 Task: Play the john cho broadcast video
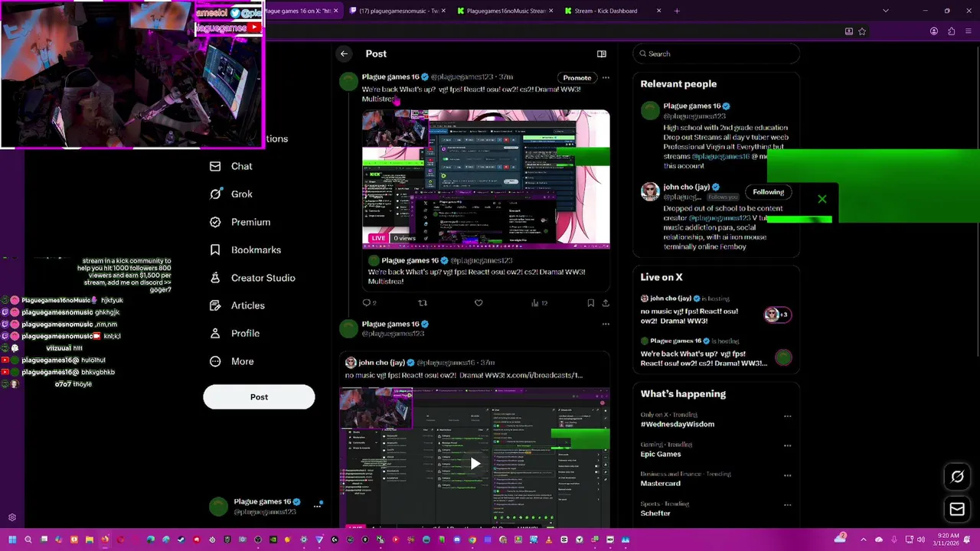475,463
